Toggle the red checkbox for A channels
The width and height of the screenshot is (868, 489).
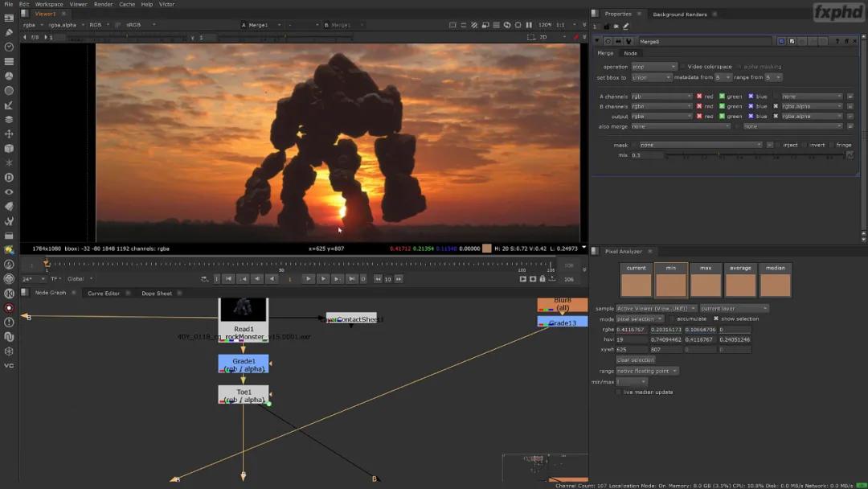[699, 97]
